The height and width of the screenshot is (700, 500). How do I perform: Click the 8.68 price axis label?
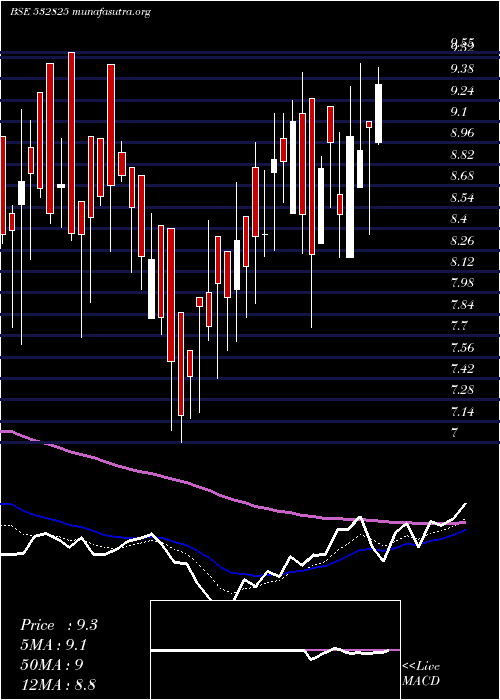(x=462, y=176)
